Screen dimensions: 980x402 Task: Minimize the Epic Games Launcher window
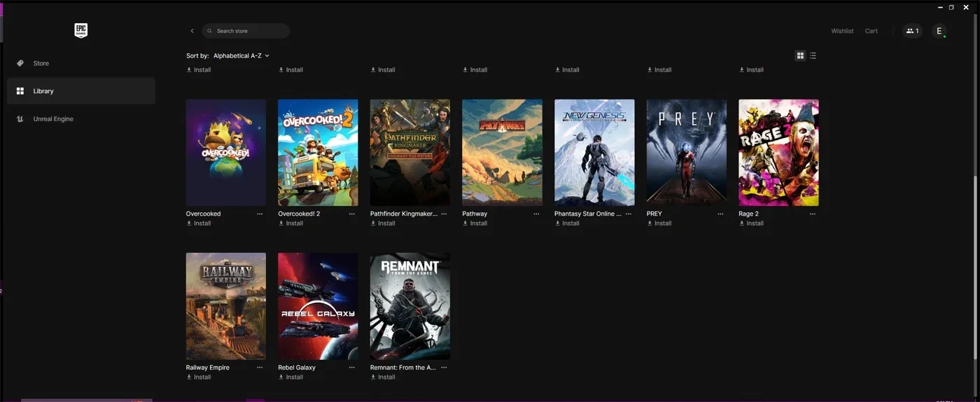pyautogui.click(x=940, y=7)
